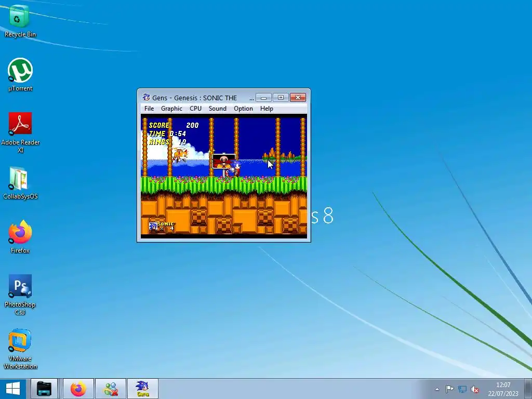
Task: Show hidden tray icons arrow
Action: (437, 389)
